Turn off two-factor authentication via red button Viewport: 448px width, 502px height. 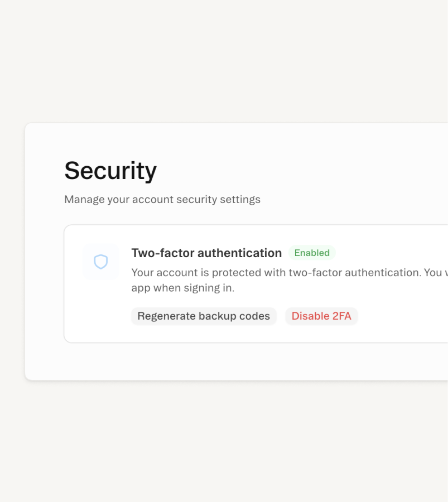pyautogui.click(x=321, y=316)
